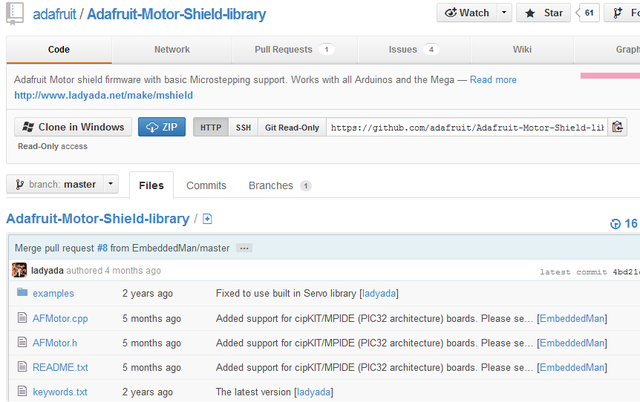Switch to the Commits tab
The image size is (640, 402).
point(206,185)
